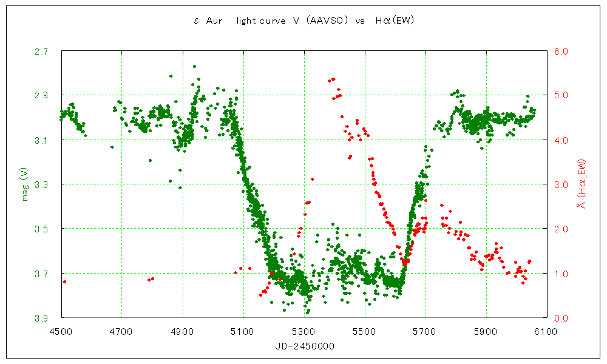
Task: Click the x-axis tick label 5700
Action: (x=425, y=331)
